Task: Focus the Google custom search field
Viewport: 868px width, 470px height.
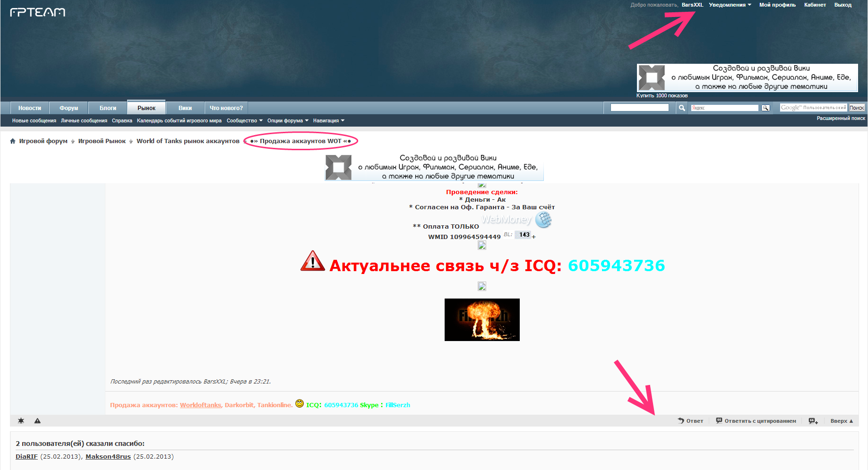Action: click(x=813, y=108)
